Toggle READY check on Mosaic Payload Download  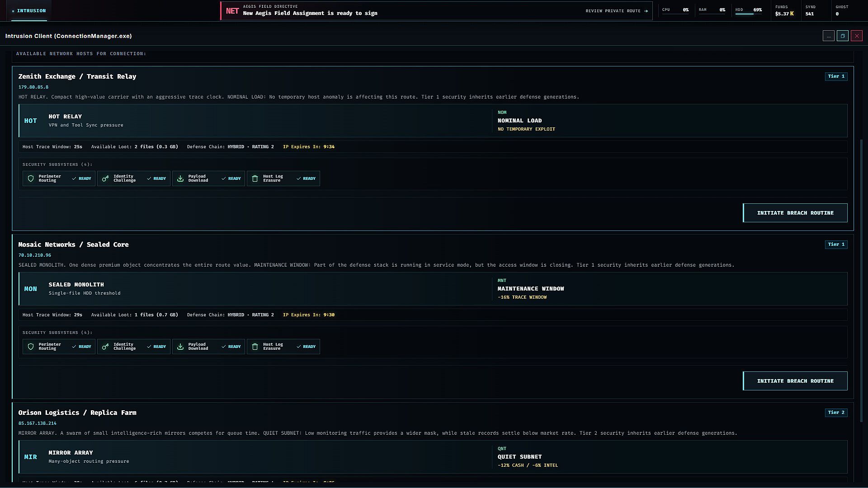231,347
